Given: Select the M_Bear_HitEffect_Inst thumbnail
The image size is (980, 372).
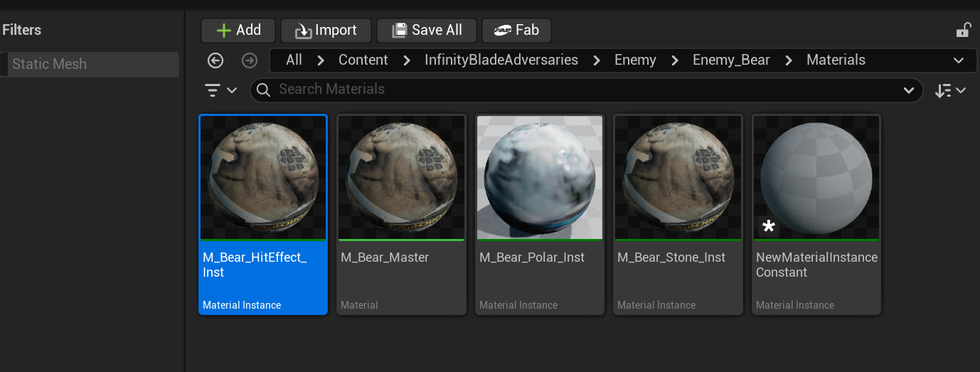Looking at the screenshot, I should (x=263, y=178).
